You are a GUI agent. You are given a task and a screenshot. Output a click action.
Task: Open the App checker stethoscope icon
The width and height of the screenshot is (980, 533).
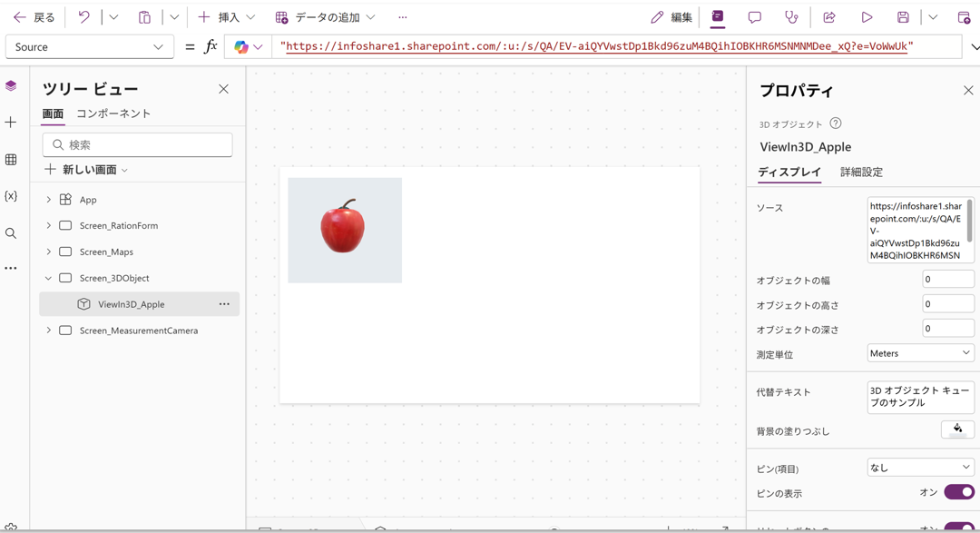click(x=791, y=17)
